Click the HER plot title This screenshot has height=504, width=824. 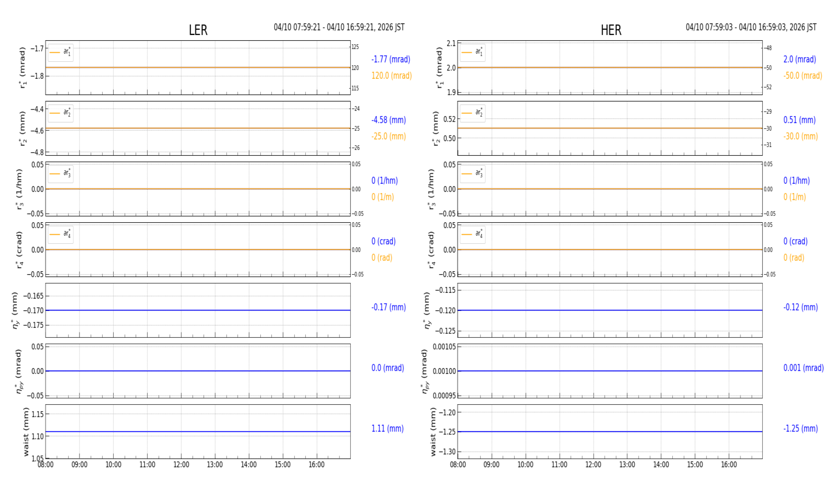tap(611, 30)
